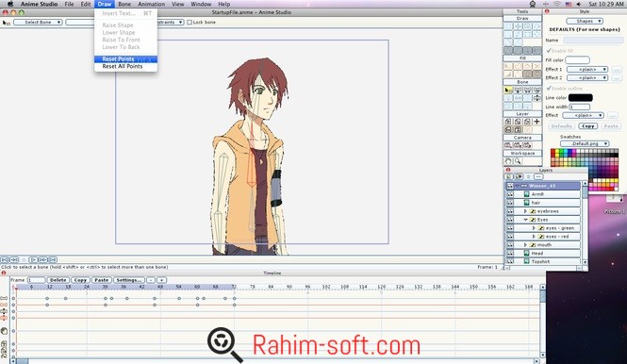Expand the mouth layer group
Screen dimensions: 627x364
tap(525, 245)
